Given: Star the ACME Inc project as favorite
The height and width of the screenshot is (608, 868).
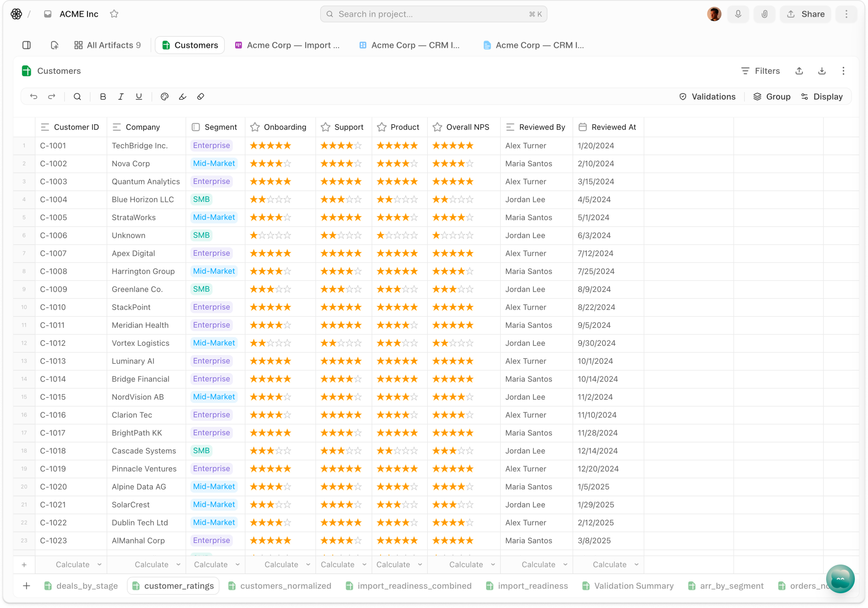Looking at the screenshot, I should 114,14.
